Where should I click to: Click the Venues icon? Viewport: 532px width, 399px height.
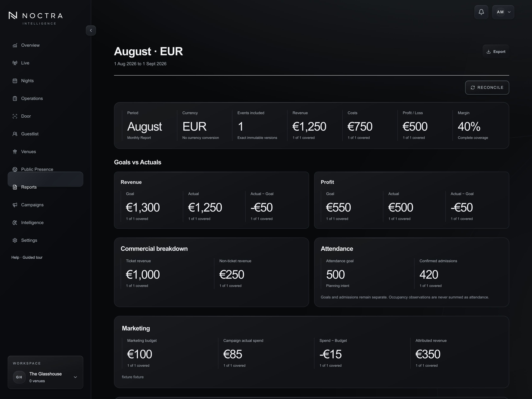click(15, 152)
